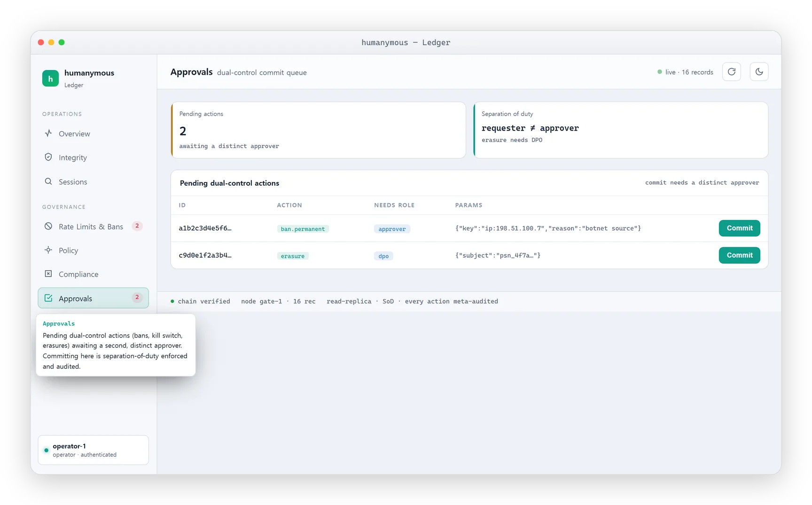
Task: Click the ID a1b2c3d4e5f6… cell
Action: (205, 228)
